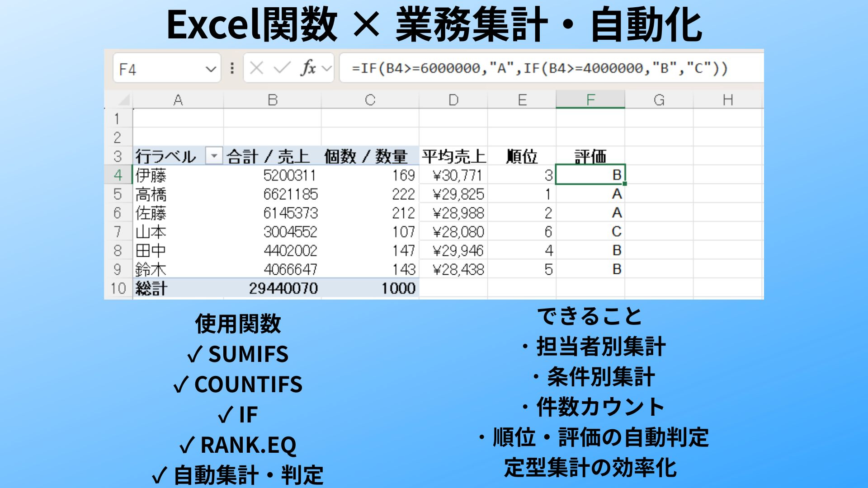Select the cell containing 高橋
Viewport: 868px width, 488px height.
(x=178, y=194)
